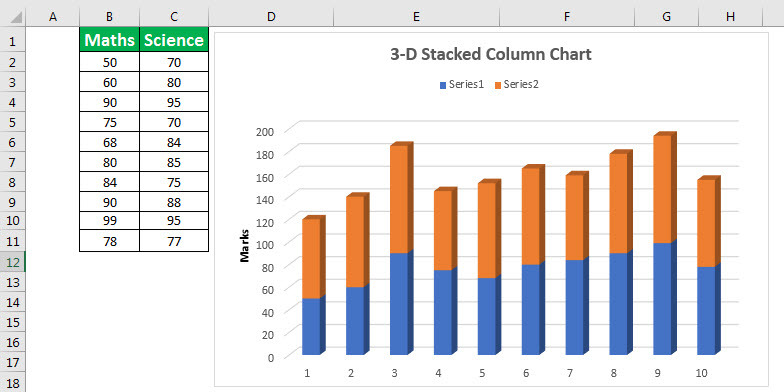784x392 pixels.
Task: Select row 1 header
Action: pyautogui.click(x=12, y=40)
